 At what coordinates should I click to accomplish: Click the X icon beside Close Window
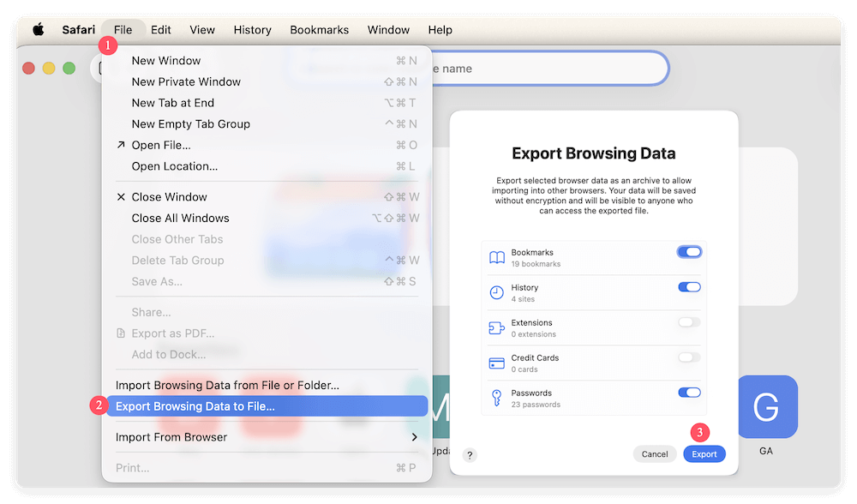[121, 196]
